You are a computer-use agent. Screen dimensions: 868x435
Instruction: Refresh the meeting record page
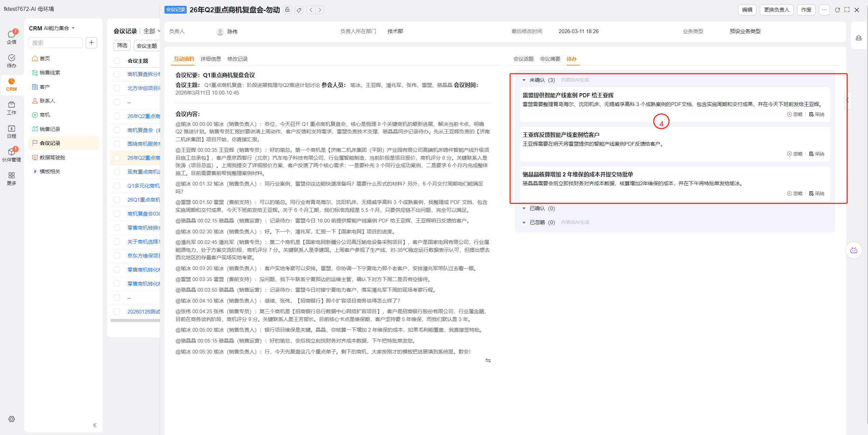[x=837, y=10]
